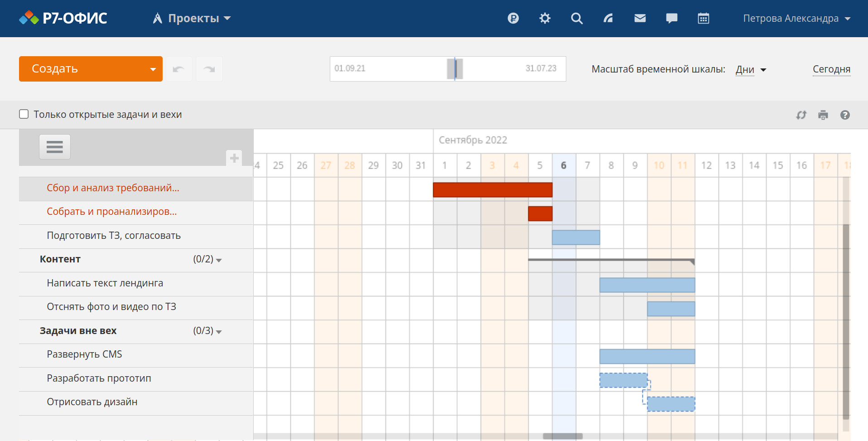Click the red Сбор и анализ требований bar

[x=493, y=189]
